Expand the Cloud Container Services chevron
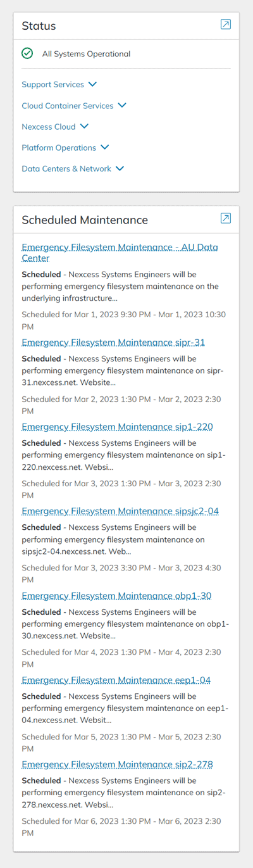This screenshot has width=253, height=868. tap(123, 105)
